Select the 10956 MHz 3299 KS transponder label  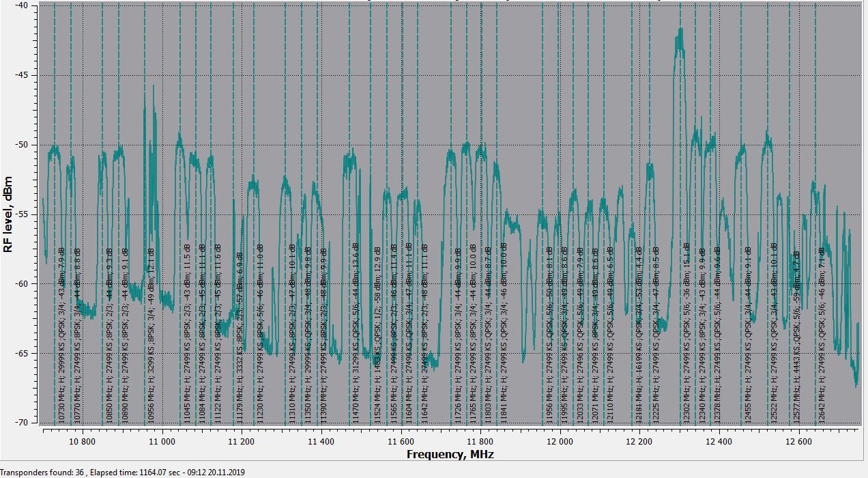(151, 335)
